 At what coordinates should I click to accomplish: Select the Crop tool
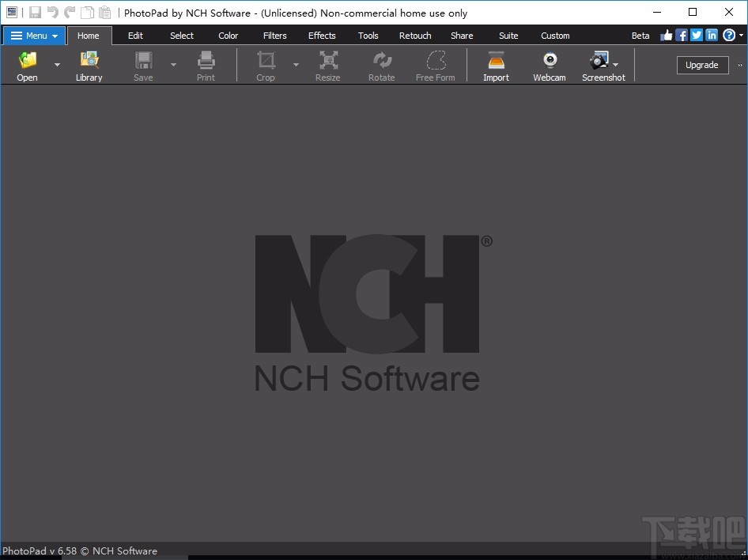(x=266, y=66)
